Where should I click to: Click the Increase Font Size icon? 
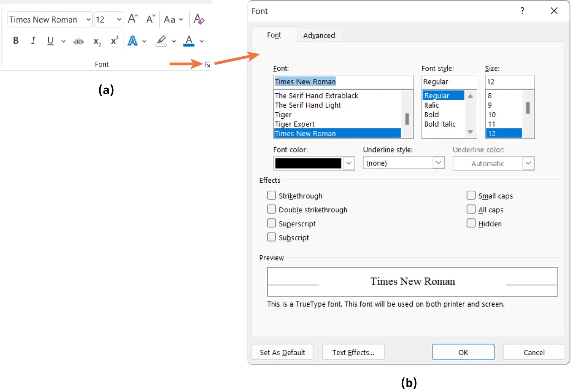tap(132, 19)
